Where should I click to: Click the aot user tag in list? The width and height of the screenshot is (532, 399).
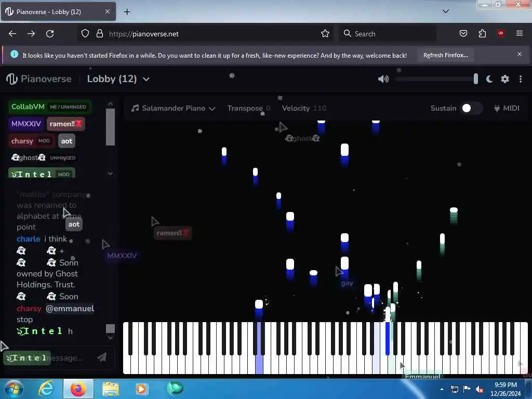66,141
